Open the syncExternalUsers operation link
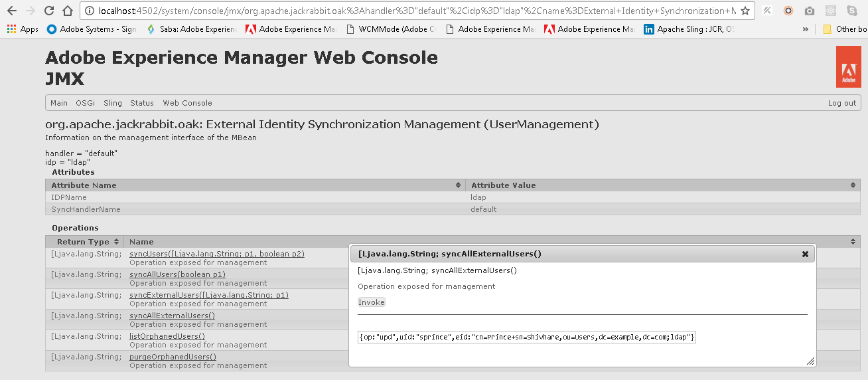The width and height of the screenshot is (868, 380). 209,295
